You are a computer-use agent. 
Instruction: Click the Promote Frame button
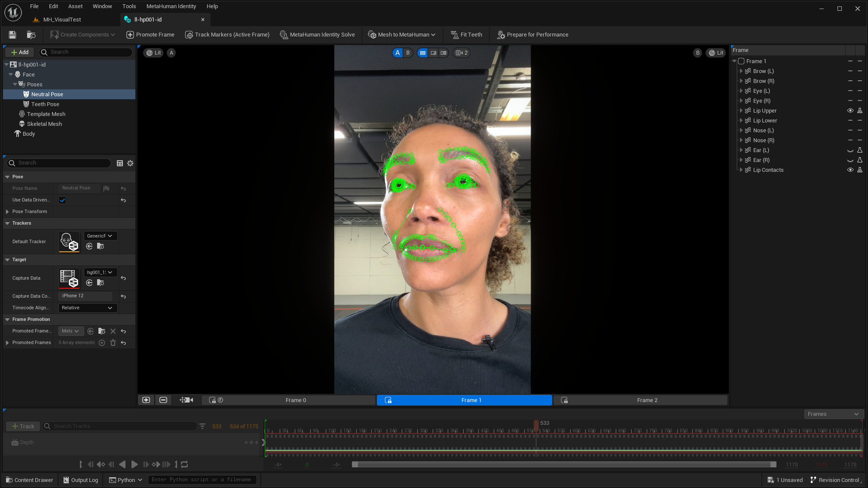[x=150, y=34]
